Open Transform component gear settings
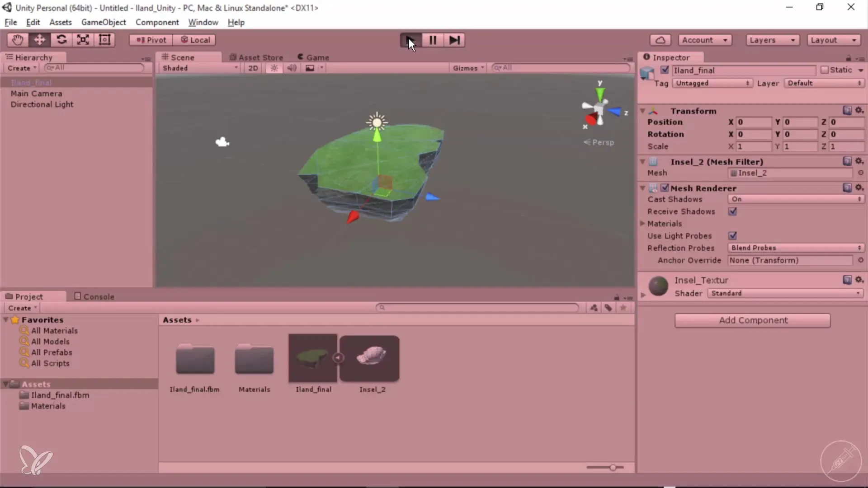Image resolution: width=868 pixels, height=488 pixels. (859, 110)
